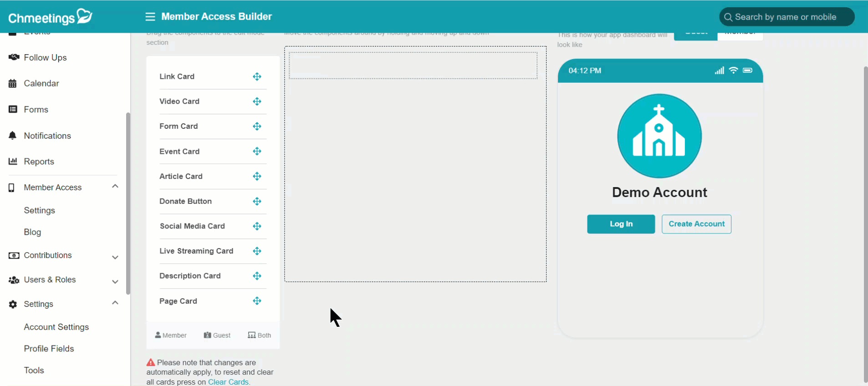Click the Video Card move icon

(x=257, y=102)
